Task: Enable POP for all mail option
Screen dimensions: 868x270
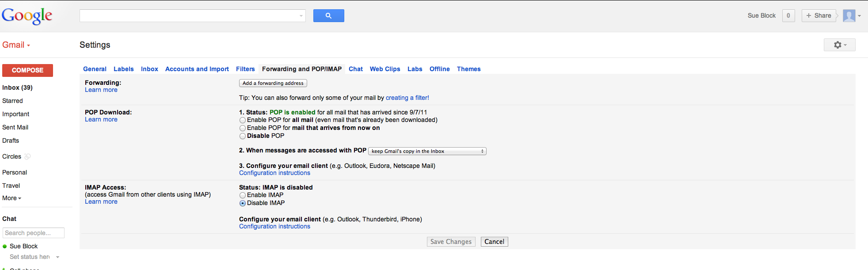Action: [x=243, y=120]
